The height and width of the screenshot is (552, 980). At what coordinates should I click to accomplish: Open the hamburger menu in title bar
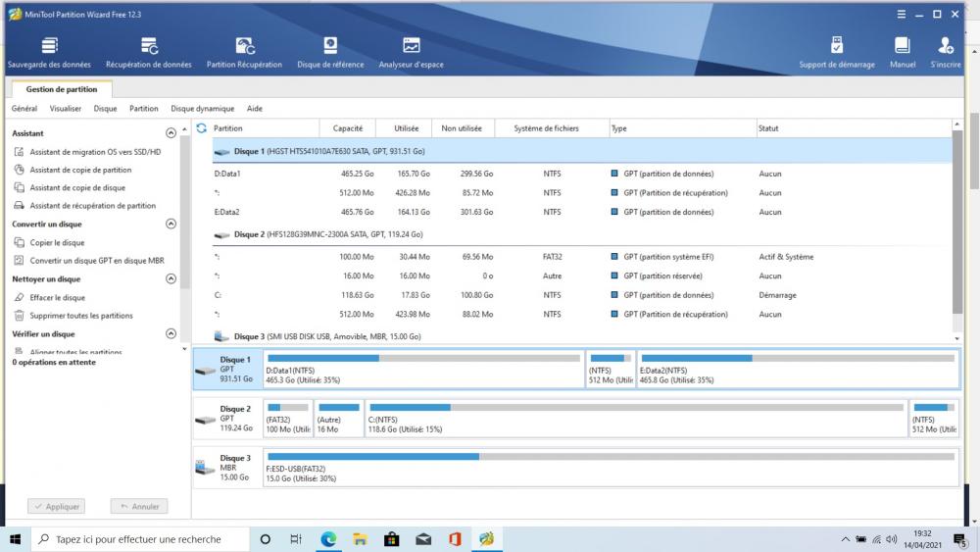[902, 14]
